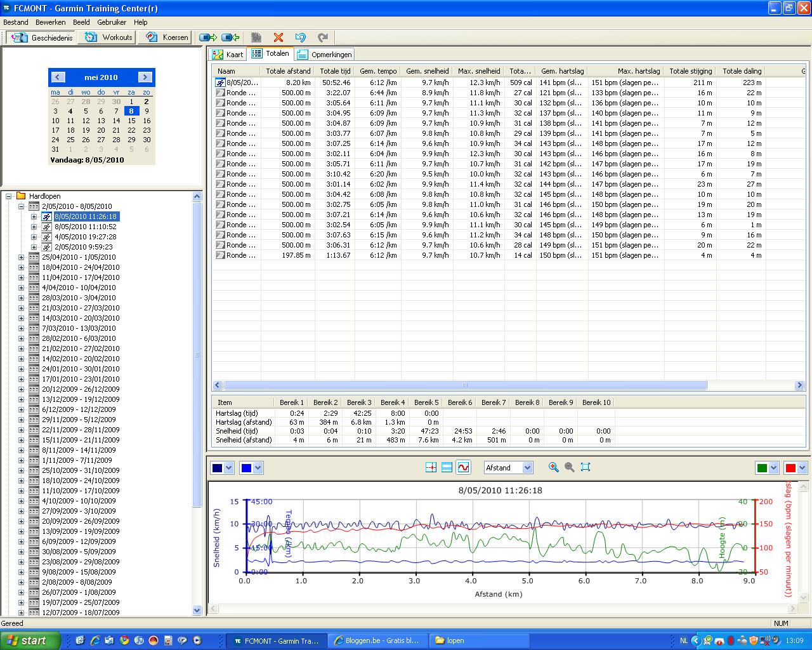This screenshot has height=650, width=812.
Task: Click the running icon of activity 8/05/2010 11:10:52
Action: (x=47, y=227)
